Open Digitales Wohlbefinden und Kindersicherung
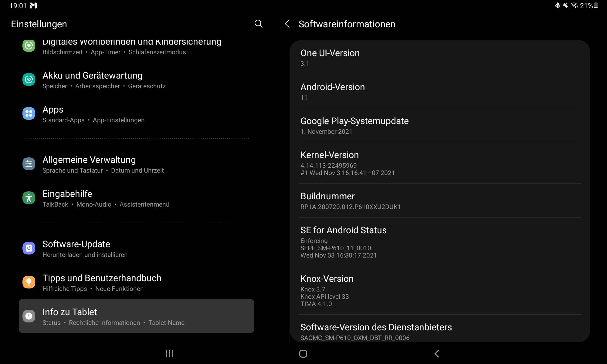607x364 pixels. coord(132,46)
